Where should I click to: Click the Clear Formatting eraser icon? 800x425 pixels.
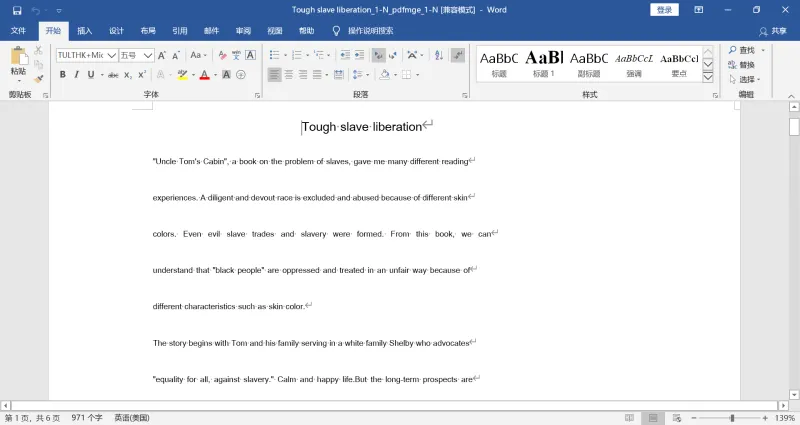(222, 55)
